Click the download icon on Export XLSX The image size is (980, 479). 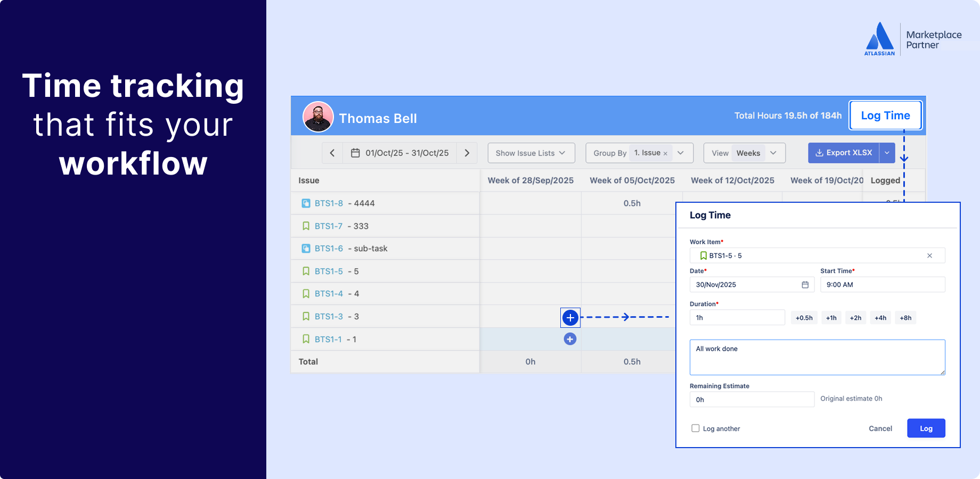pos(819,153)
